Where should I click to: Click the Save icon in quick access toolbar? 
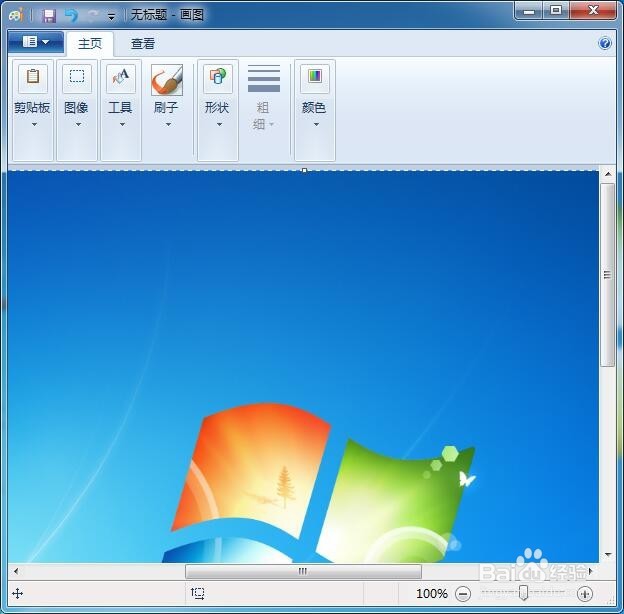(x=49, y=16)
